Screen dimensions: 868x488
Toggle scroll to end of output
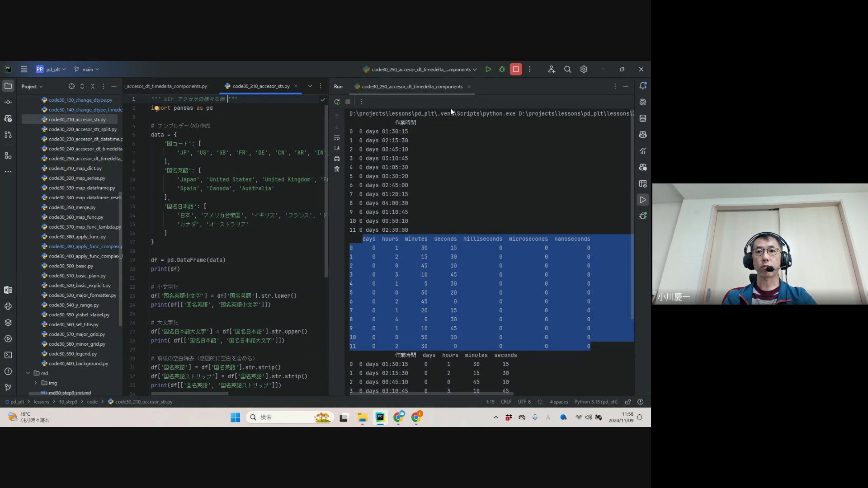pyautogui.click(x=337, y=148)
